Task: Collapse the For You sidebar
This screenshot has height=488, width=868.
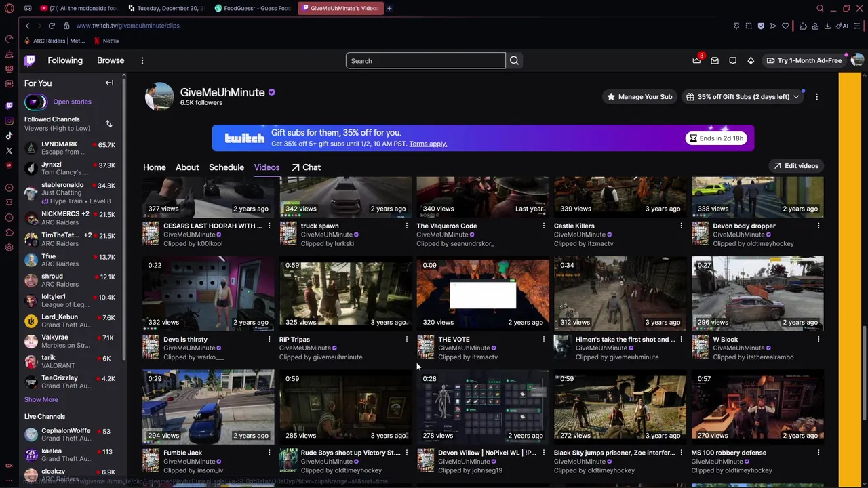Action: (x=109, y=83)
